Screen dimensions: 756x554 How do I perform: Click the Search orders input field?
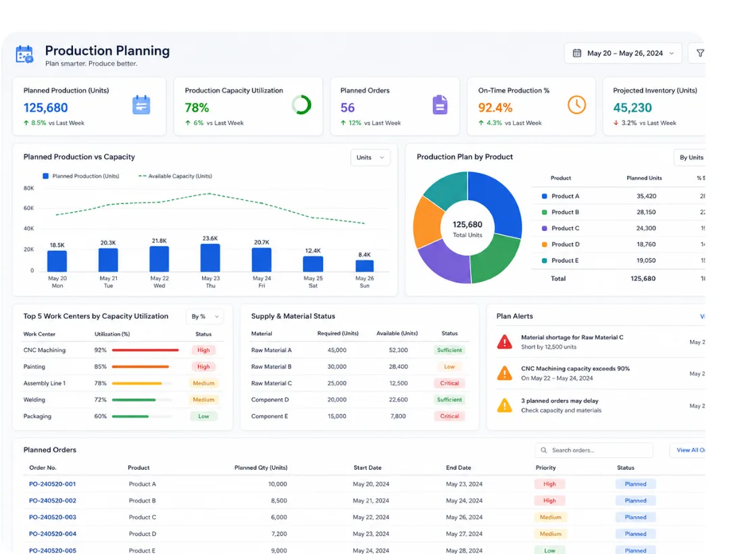click(x=594, y=450)
